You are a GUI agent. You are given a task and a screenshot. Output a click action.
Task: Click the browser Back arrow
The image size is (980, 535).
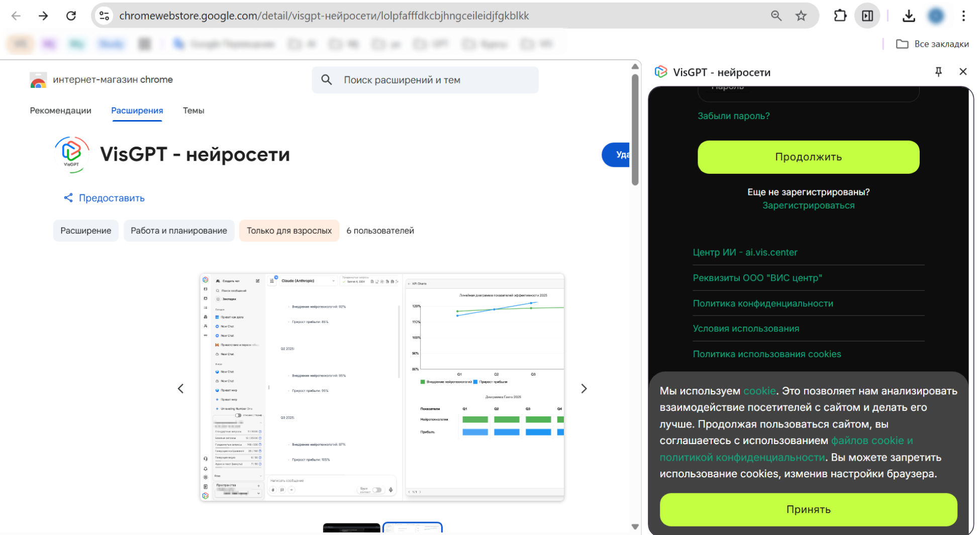[16, 16]
